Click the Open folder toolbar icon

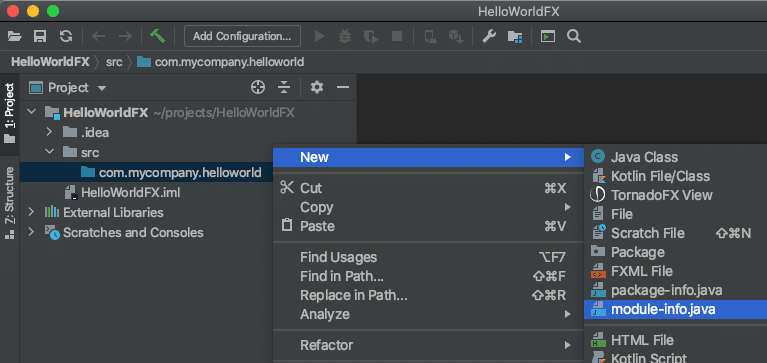pyautogui.click(x=15, y=36)
